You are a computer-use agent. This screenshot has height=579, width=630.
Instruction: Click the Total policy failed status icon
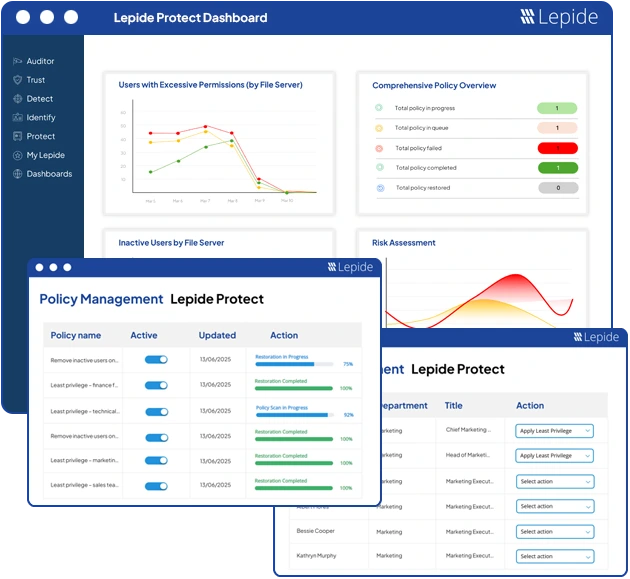click(x=379, y=148)
